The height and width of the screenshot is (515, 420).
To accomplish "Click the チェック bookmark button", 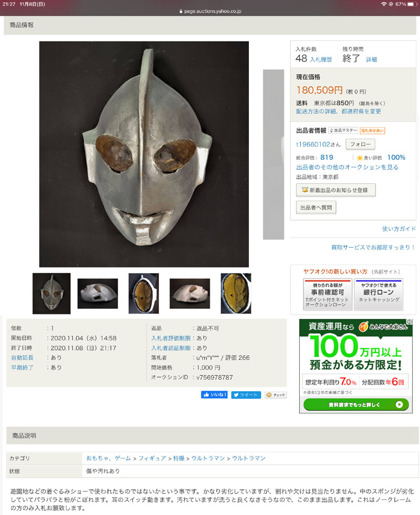I will (276, 395).
